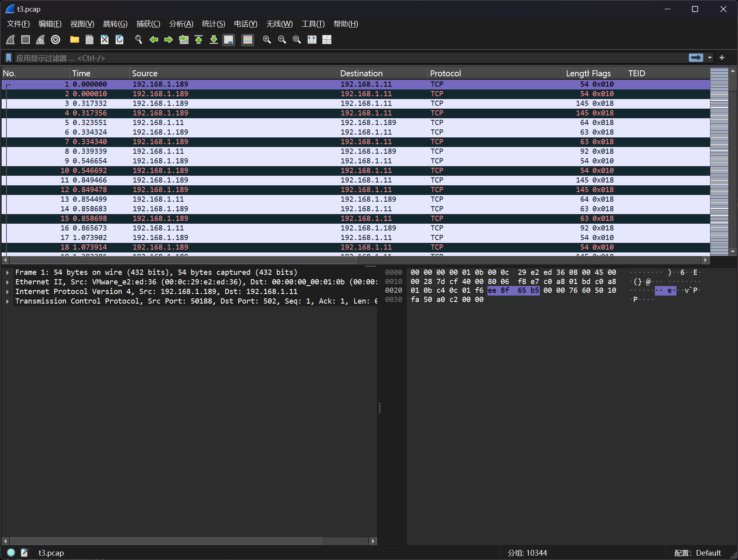Sort by the TEID column header

pos(668,73)
